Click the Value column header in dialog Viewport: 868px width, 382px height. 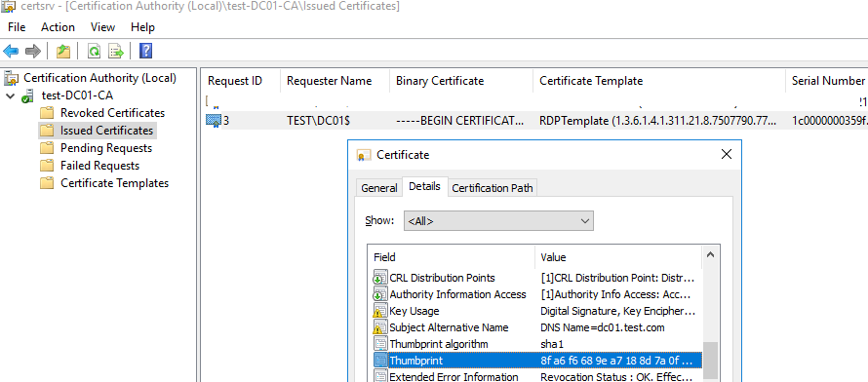tap(617, 257)
